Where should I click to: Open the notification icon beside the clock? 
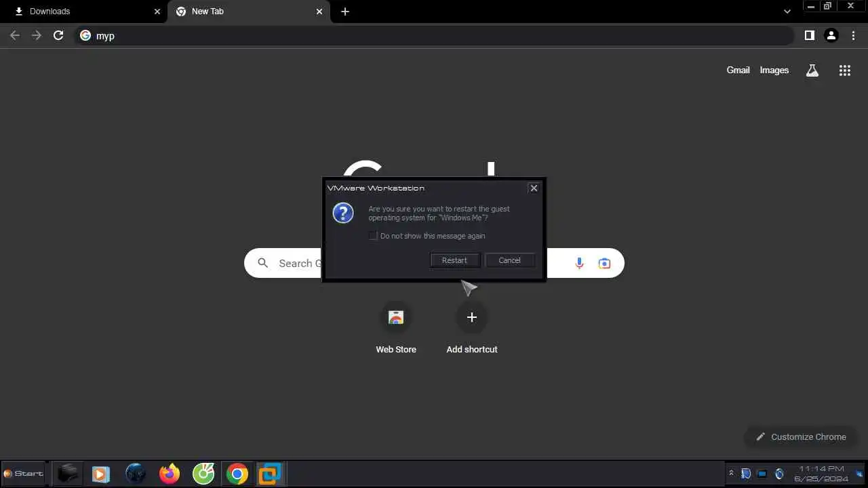[x=860, y=474]
